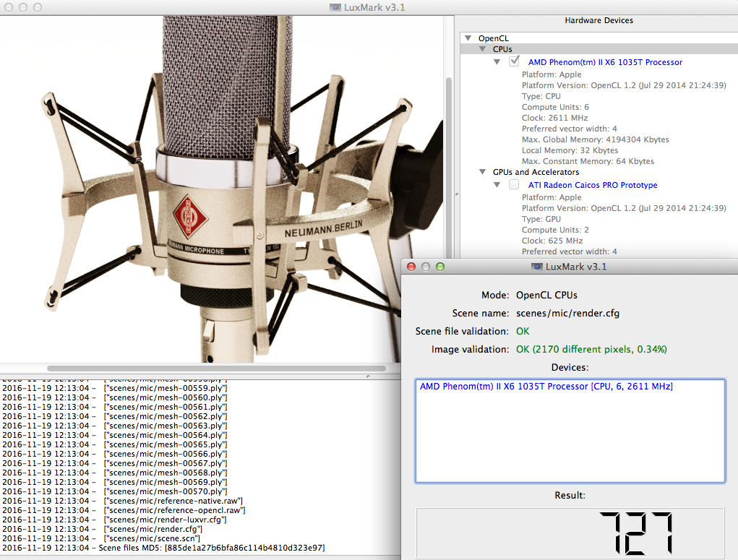Select the CPUs row in hardware tree
738x560 pixels.
(x=599, y=49)
